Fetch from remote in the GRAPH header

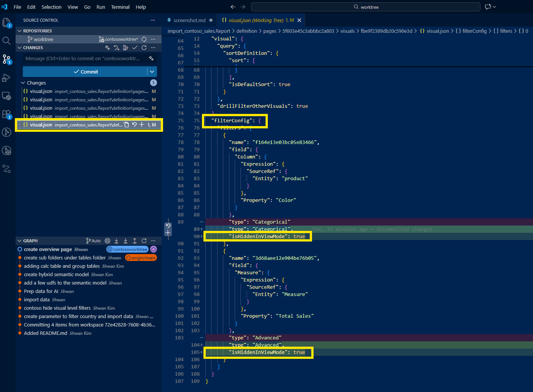[x=117, y=241]
